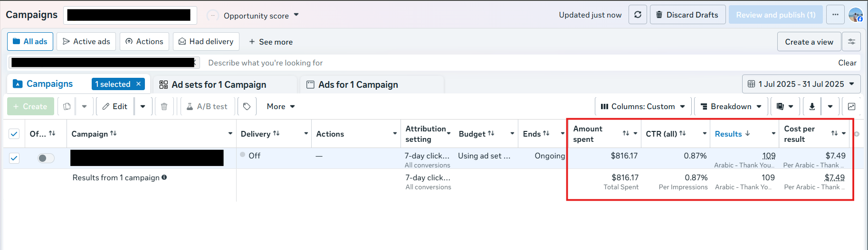Viewport: 868px width, 250px height.
Task: Select the Had delivery view
Action: click(x=206, y=41)
